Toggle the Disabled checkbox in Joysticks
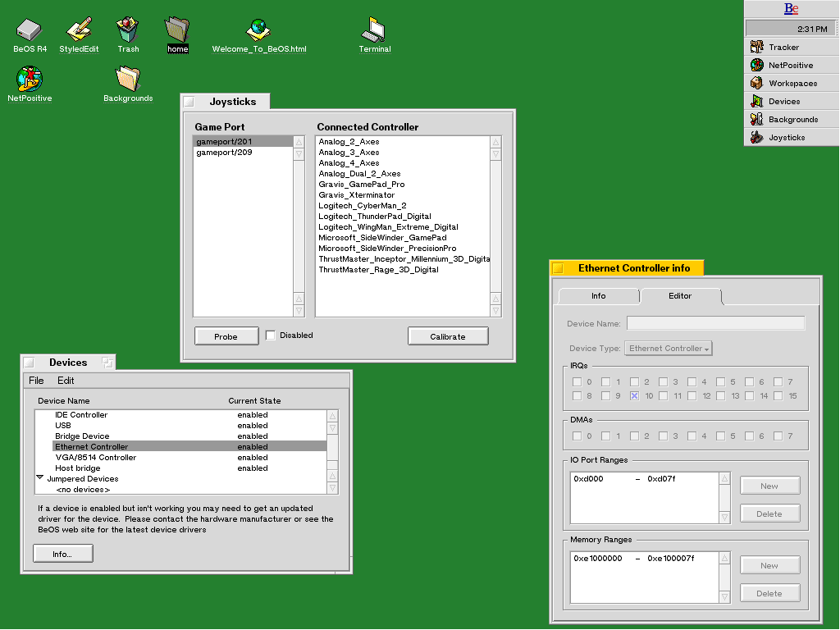Screen dimensions: 840x630 coord(271,336)
